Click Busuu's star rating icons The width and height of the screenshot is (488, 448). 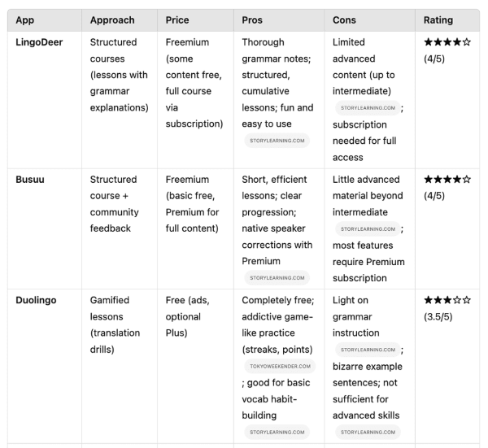click(447, 180)
